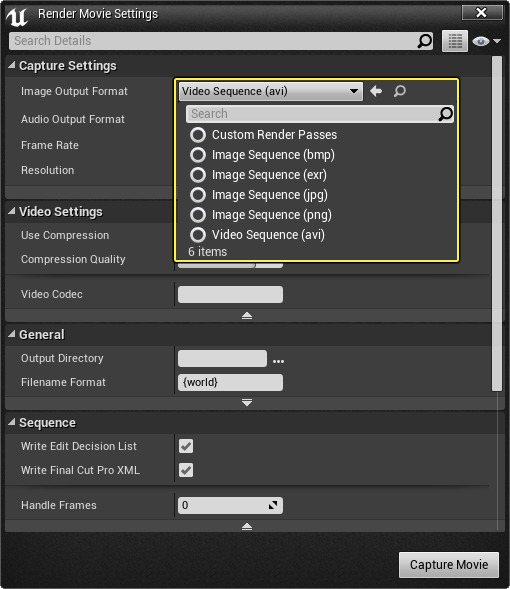This screenshot has width=510, height=589.
Task: Click the Unreal Engine logo icon
Action: point(17,17)
